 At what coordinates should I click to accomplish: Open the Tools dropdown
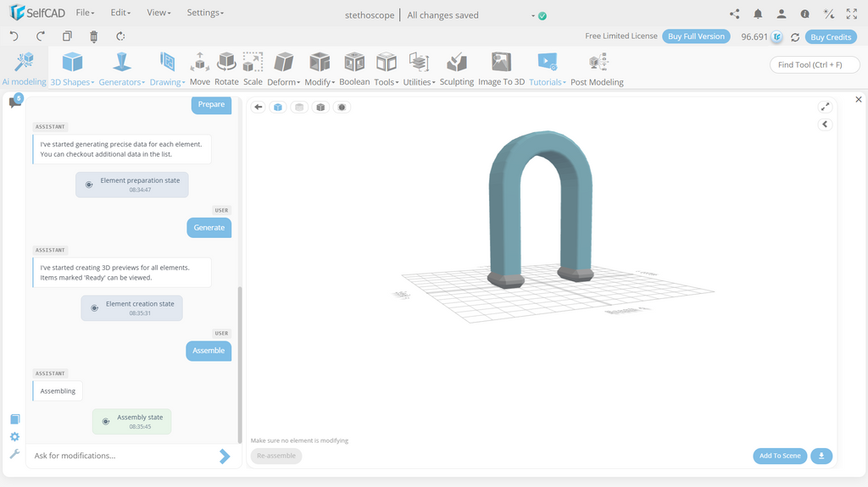tap(387, 69)
